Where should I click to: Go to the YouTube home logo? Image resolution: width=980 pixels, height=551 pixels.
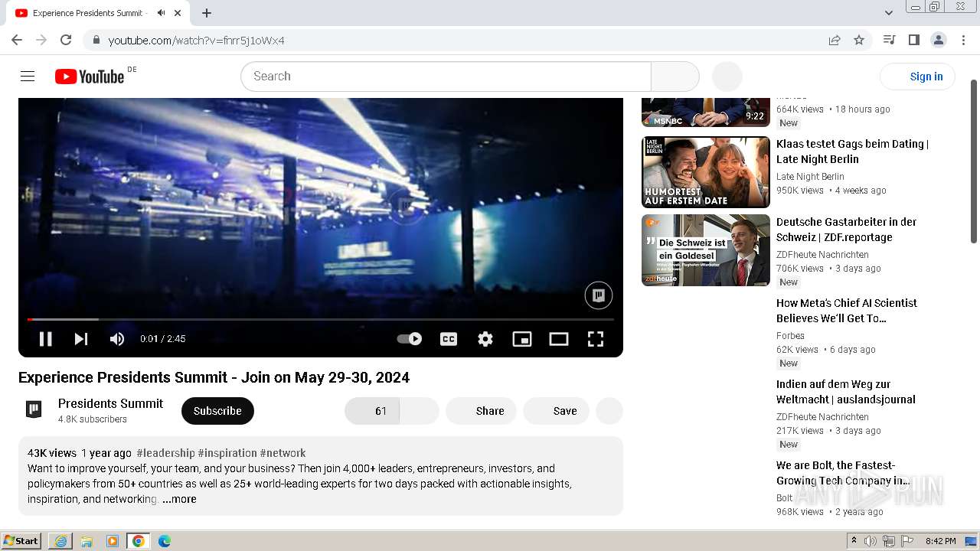coord(90,77)
